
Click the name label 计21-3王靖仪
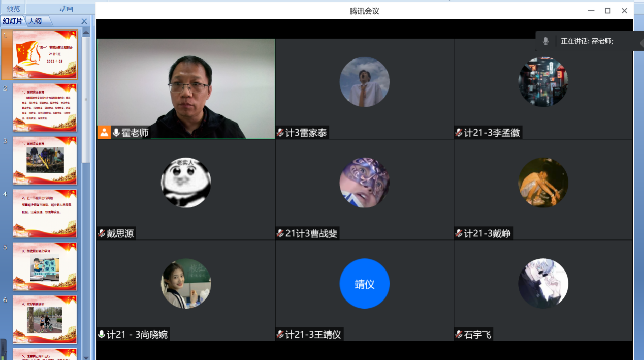click(313, 334)
